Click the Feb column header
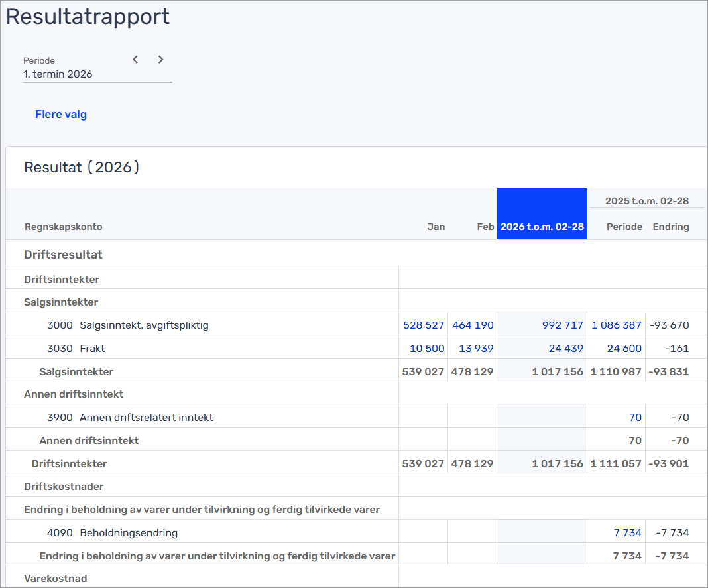Viewport: 708px width, 588px height. coord(485,227)
